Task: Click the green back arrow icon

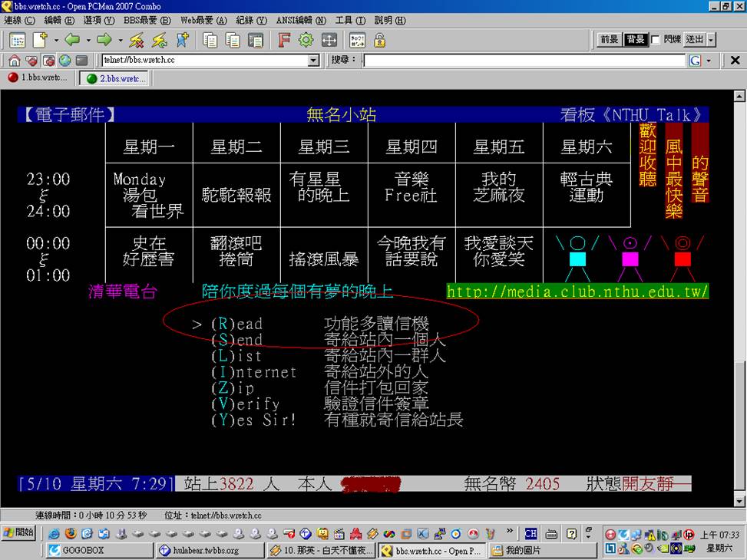Action: click(72, 40)
